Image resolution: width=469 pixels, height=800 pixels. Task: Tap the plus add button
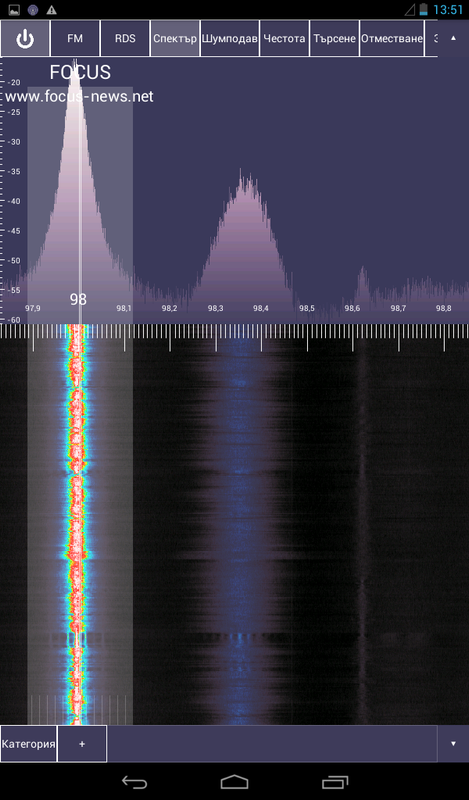tap(82, 744)
